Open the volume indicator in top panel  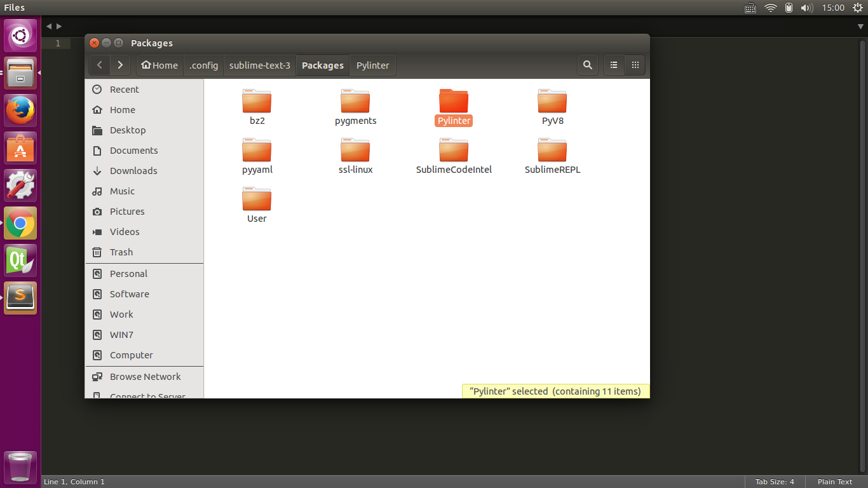(807, 8)
